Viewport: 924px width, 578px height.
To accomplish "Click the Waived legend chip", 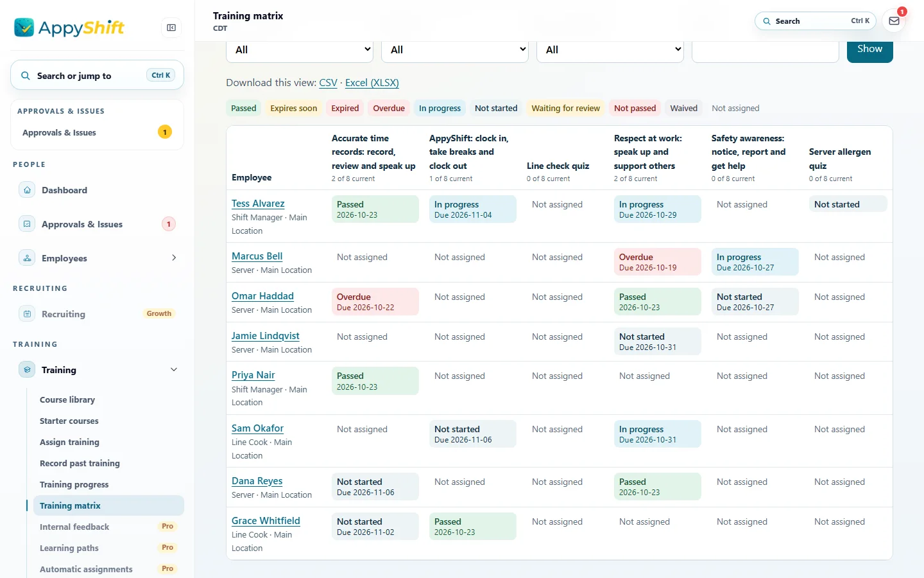I will (683, 109).
